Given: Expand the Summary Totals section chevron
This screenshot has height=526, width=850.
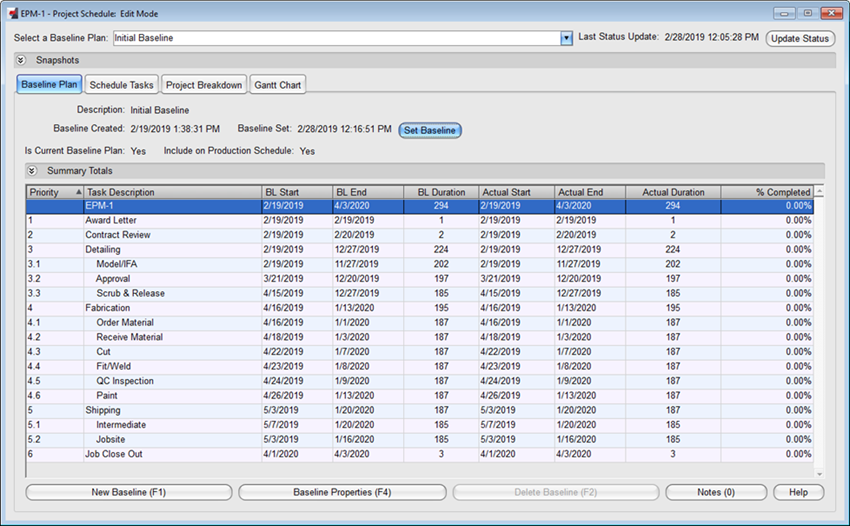Looking at the screenshot, I should 32,171.
